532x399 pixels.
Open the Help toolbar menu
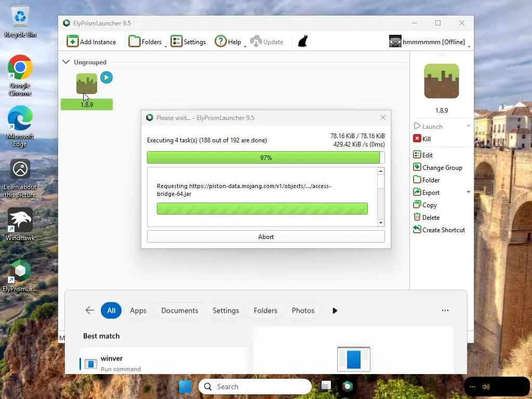[228, 42]
